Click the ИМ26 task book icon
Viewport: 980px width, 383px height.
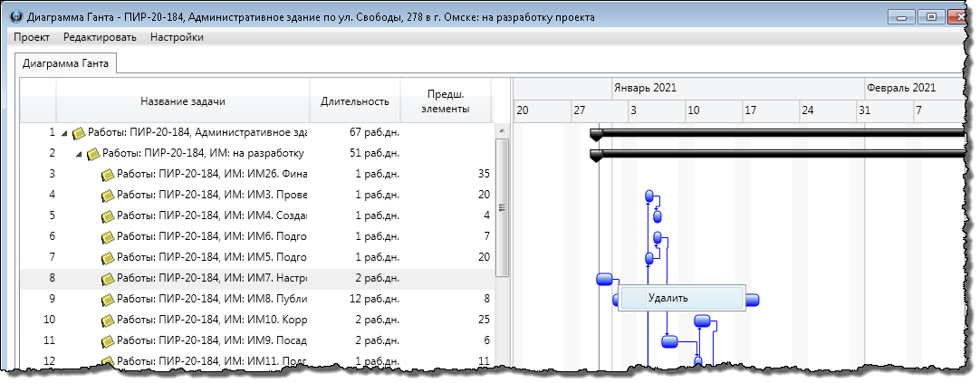(x=108, y=174)
